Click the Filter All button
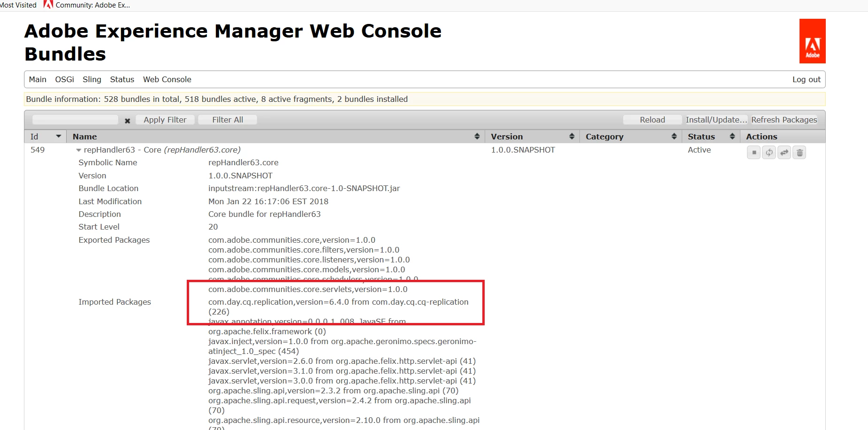Viewport: 868px width, 430px height. (x=228, y=120)
